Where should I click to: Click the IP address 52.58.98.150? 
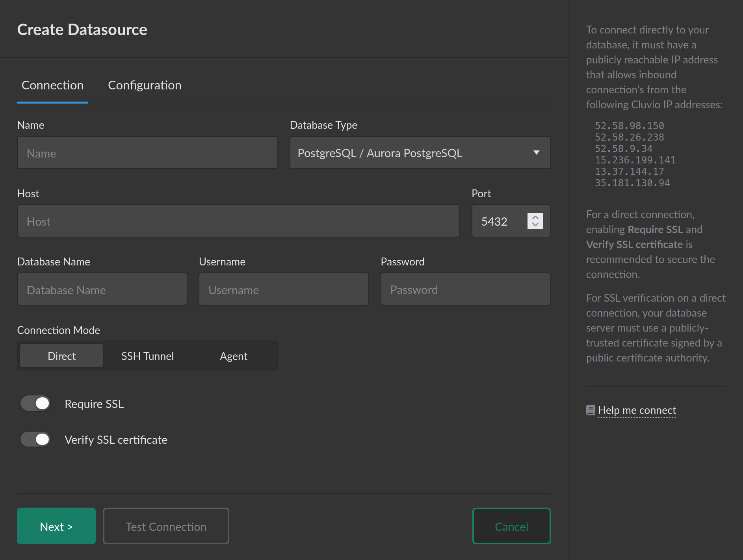[629, 126]
